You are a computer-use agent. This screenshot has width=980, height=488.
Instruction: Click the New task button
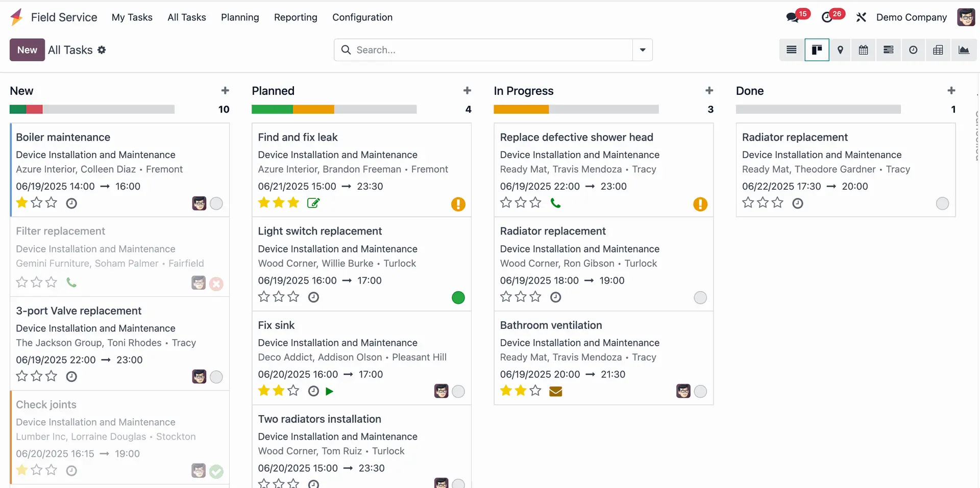[27, 50]
